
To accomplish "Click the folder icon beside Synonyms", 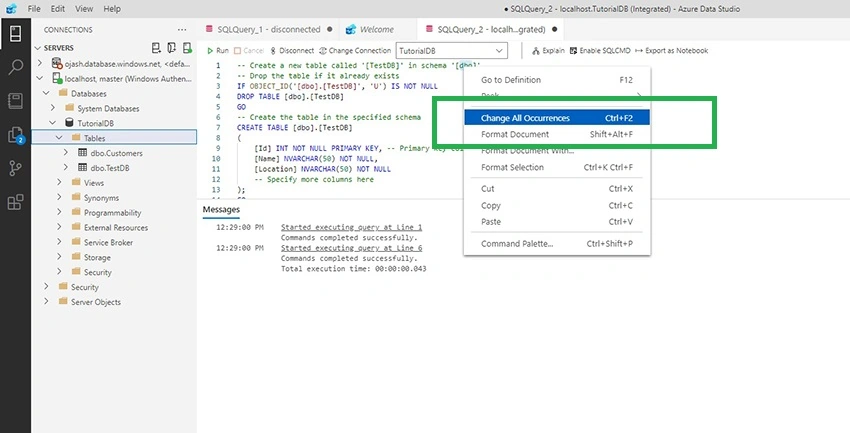I will pos(76,197).
